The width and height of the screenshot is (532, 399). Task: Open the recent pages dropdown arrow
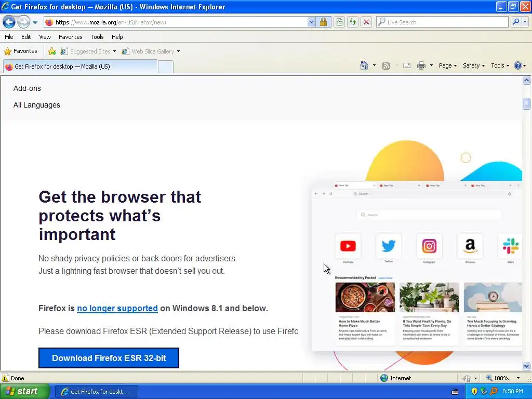pyautogui.click(x=35, y=22)
